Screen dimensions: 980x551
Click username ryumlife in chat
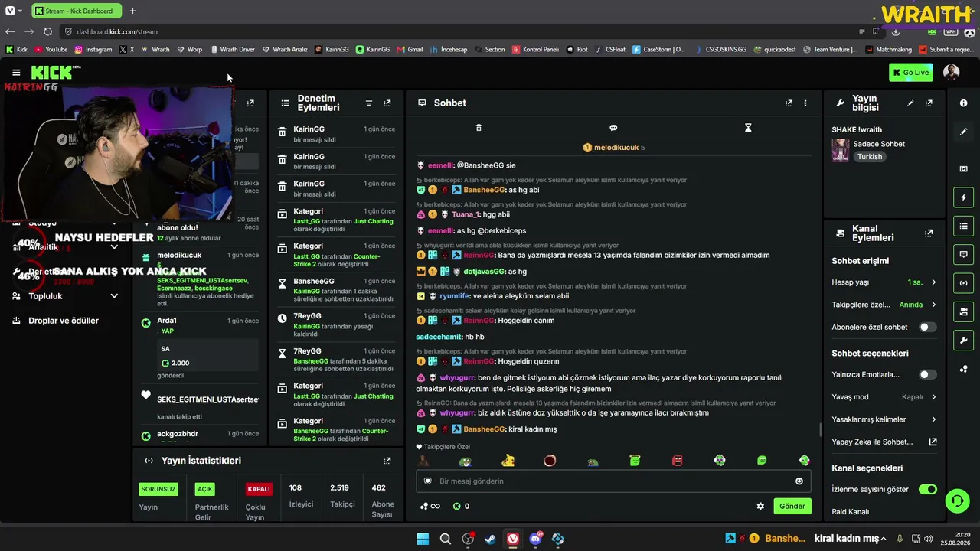[455, 296]
